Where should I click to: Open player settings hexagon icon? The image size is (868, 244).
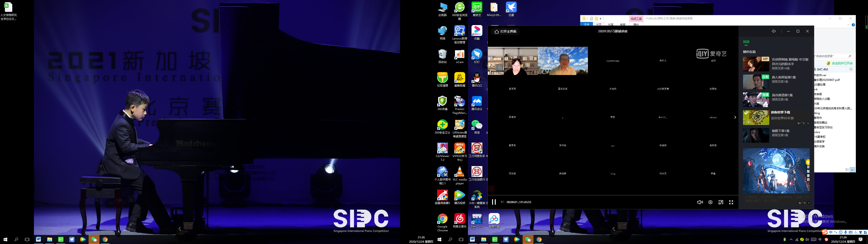coord(710,202)
